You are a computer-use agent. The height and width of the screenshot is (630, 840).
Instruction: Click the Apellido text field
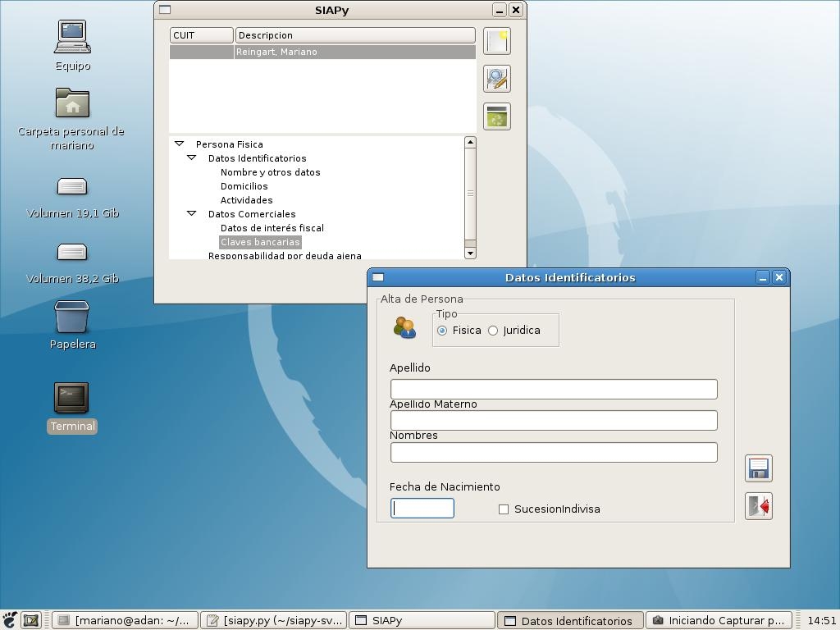pos(553,389)
